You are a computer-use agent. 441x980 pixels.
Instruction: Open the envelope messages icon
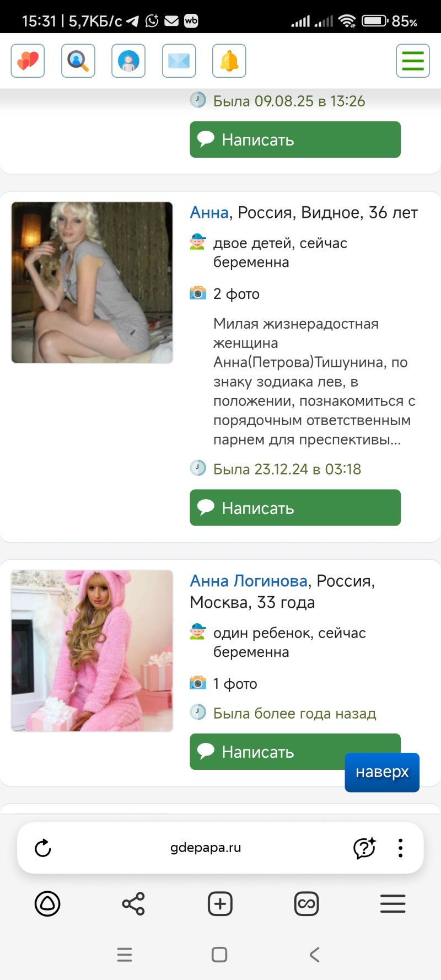pos(179,61)
